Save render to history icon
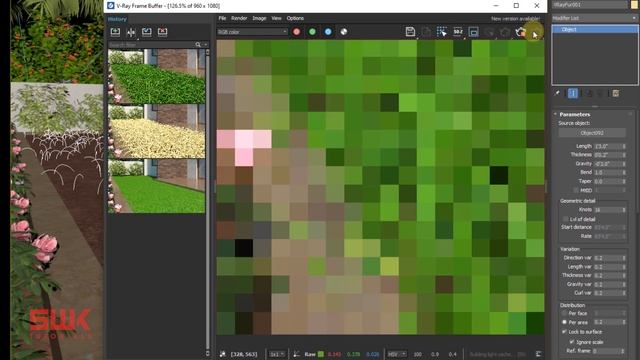 tap(115, 32)
